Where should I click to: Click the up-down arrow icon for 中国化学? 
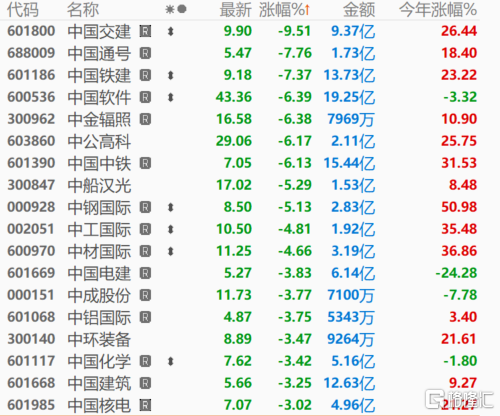tap(171, 361)
